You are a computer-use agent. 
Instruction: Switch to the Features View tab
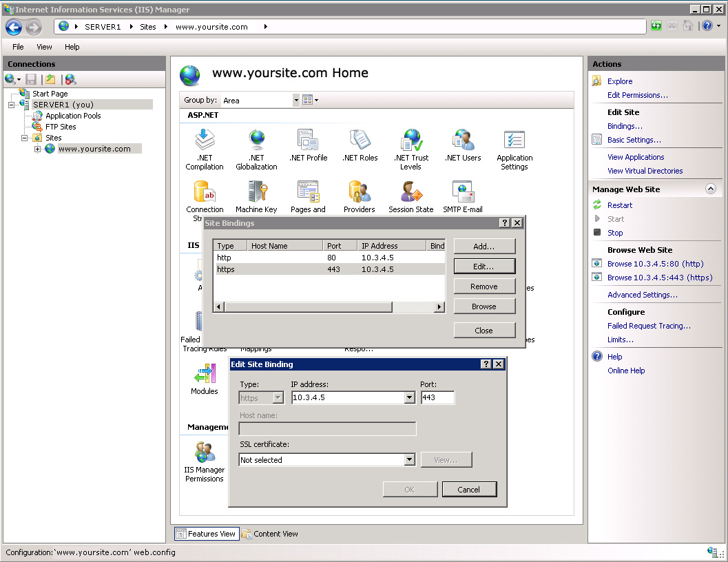[x=207, y=534]
